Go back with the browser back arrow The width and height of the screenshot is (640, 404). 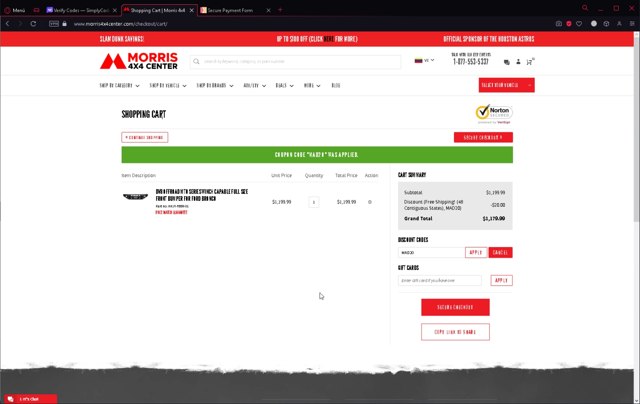tap(7, 24)
